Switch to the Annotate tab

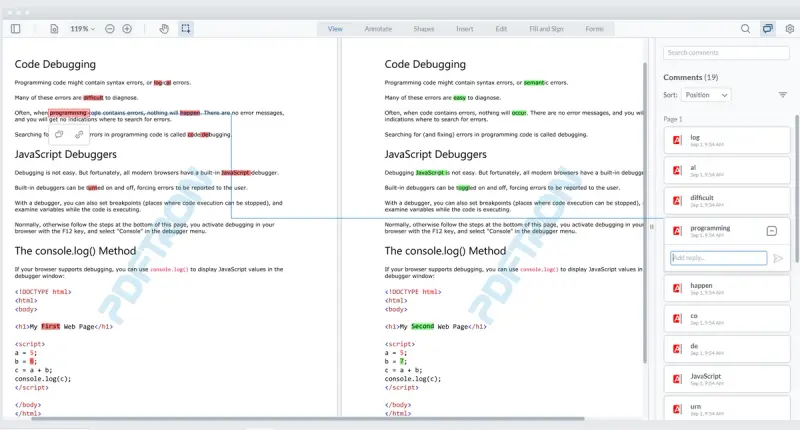pos(378,29)
